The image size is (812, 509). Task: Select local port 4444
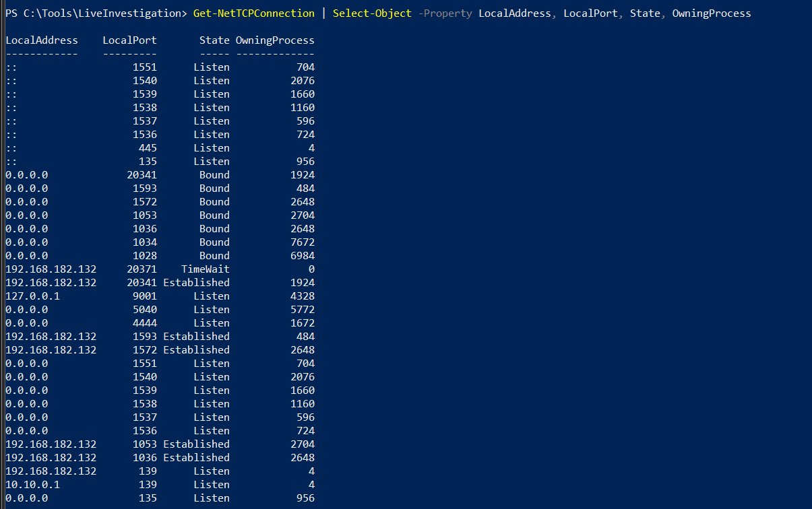tap(145, 323)
